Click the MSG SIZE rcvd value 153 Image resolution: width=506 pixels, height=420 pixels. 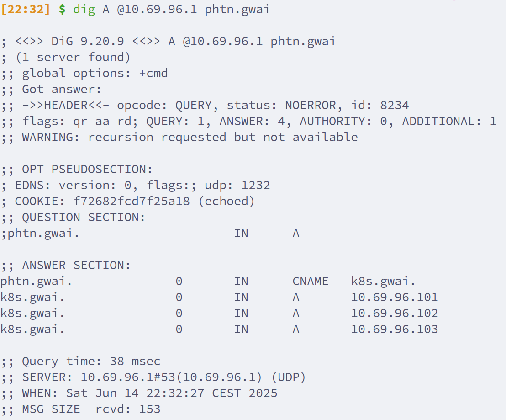[x=150, y=409]
